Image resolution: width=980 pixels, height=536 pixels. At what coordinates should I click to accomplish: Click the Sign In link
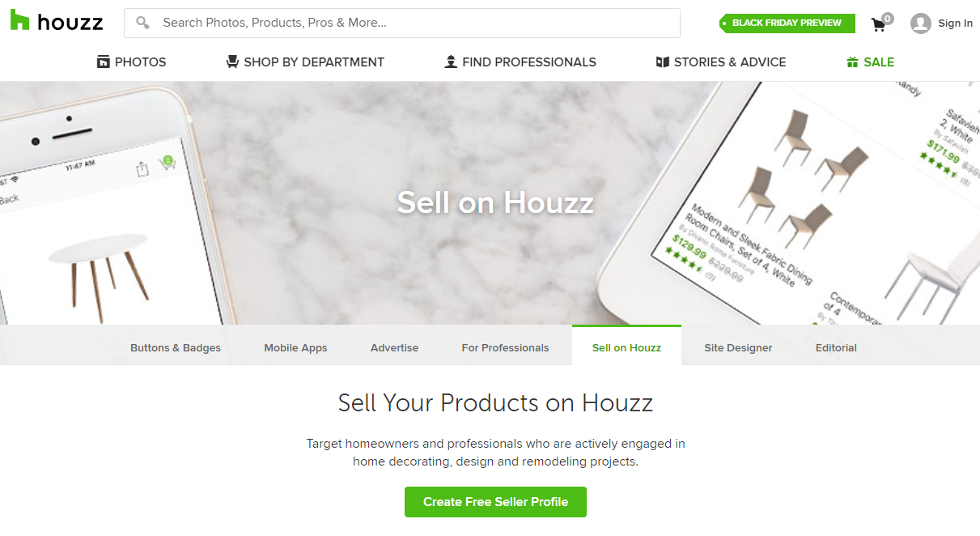pos(955,23)
